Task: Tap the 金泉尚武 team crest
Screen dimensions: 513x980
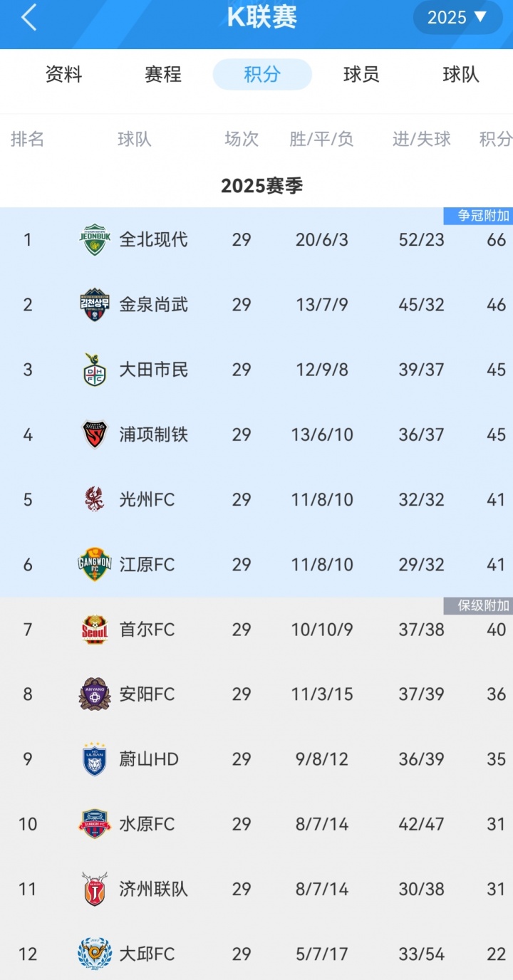Action: coord(94,305)
